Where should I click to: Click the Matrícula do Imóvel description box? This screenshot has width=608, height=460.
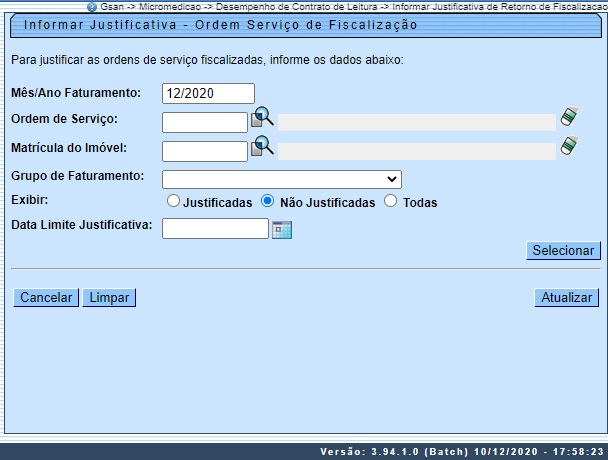coord(417,151)
